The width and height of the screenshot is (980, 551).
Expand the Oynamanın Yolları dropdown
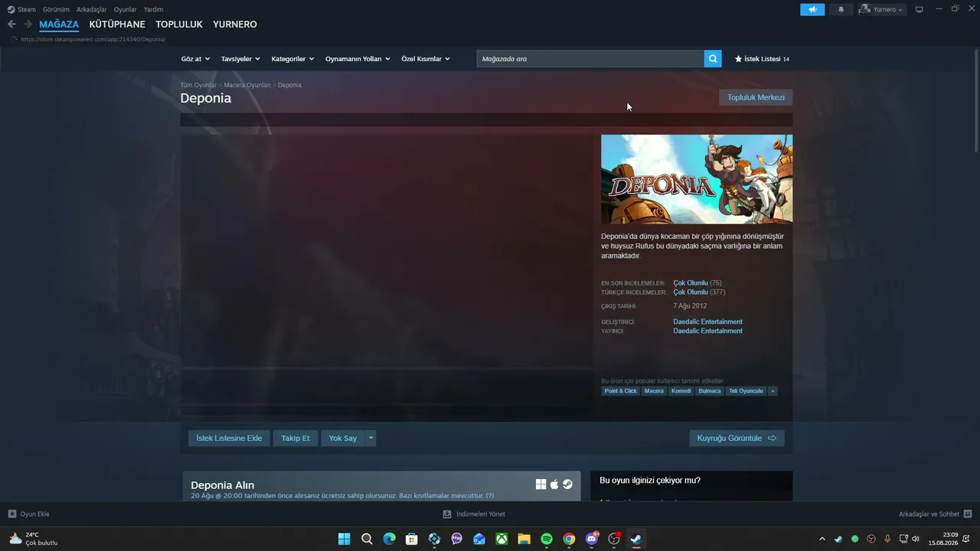point(358,59)
